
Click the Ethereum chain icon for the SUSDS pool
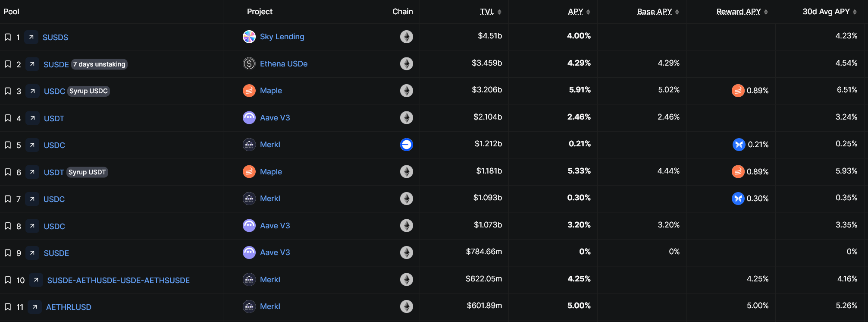(x=406, y=37)
